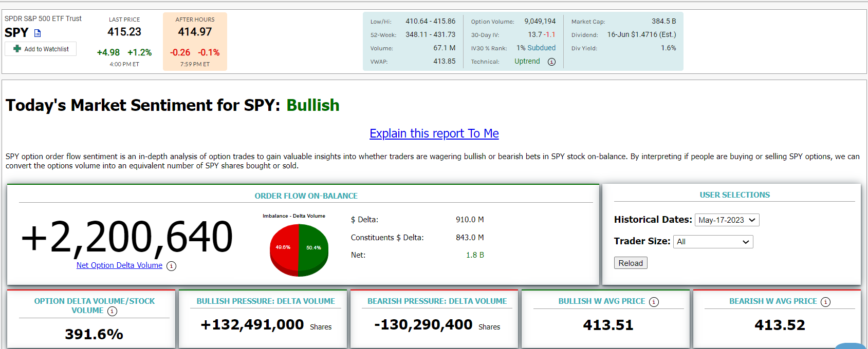Image resolution: width=868 pixels, height=349 pixels.
Task: Click the Option Volume value 9,049,194
Action: (x=540, y=21)
